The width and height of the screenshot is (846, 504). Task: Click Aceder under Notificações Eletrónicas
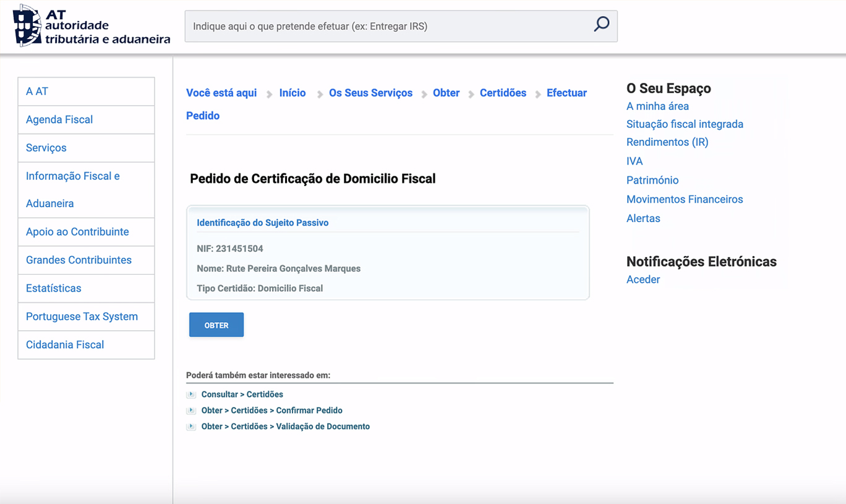[x=643, y=280]
